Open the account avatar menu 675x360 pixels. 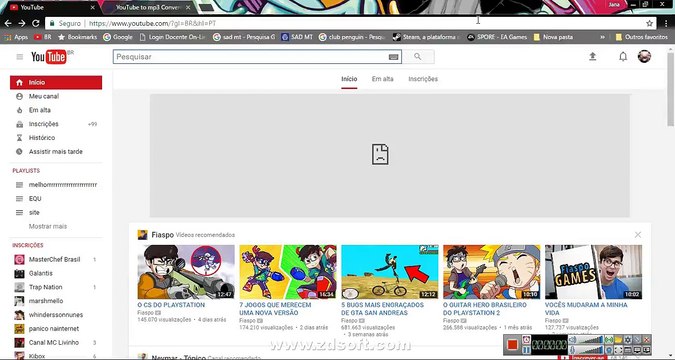tap(644, 56)
